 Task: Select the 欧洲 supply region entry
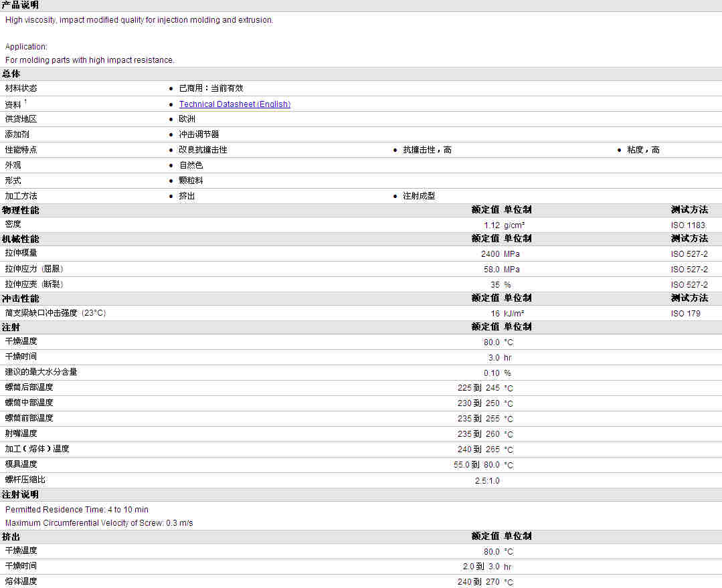coord(187,119)
